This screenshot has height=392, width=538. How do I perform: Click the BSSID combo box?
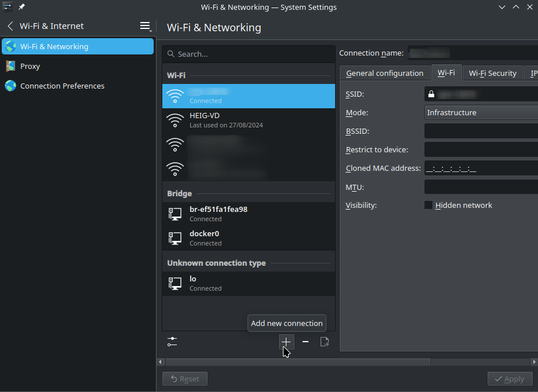coord(481,131)
